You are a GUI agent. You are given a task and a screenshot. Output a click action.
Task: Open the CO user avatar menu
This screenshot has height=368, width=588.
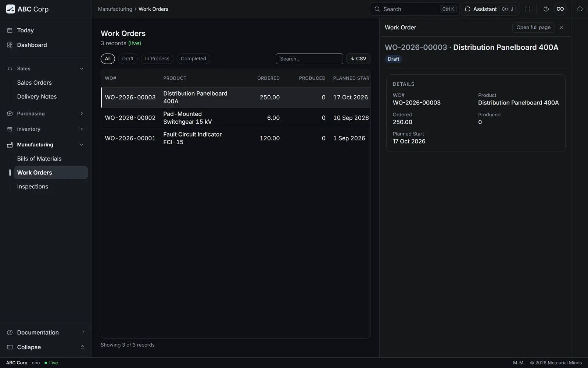(560, 9)
